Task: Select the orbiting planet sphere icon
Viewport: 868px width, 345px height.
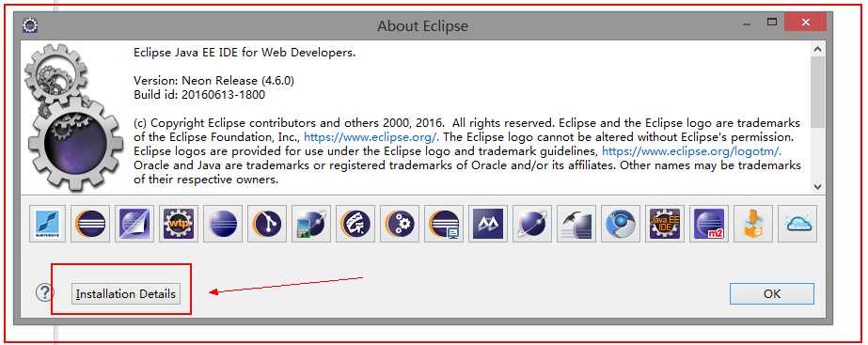Action: (532, 224)
